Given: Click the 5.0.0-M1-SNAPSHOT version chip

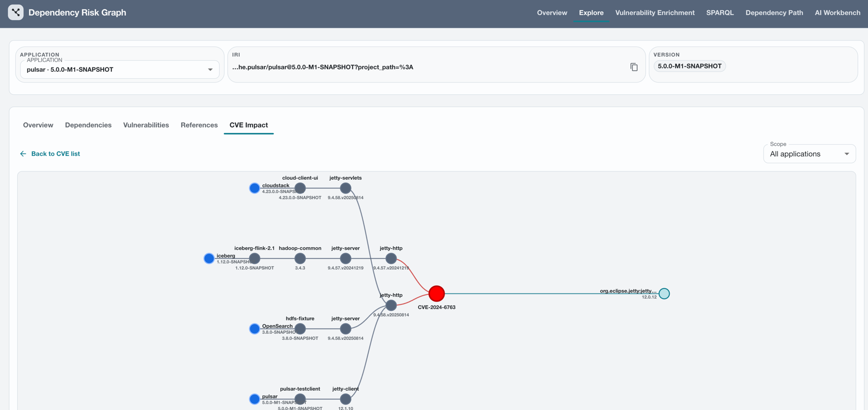Looking at the screenshot, I should pos(689,66).
